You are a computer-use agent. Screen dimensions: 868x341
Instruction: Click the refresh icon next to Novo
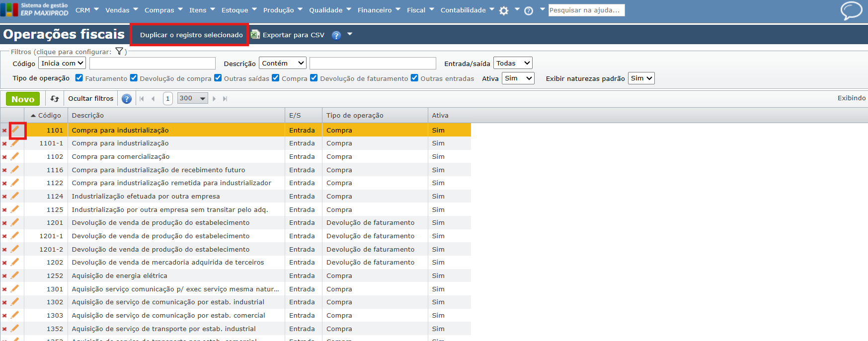tap(55, 99)
